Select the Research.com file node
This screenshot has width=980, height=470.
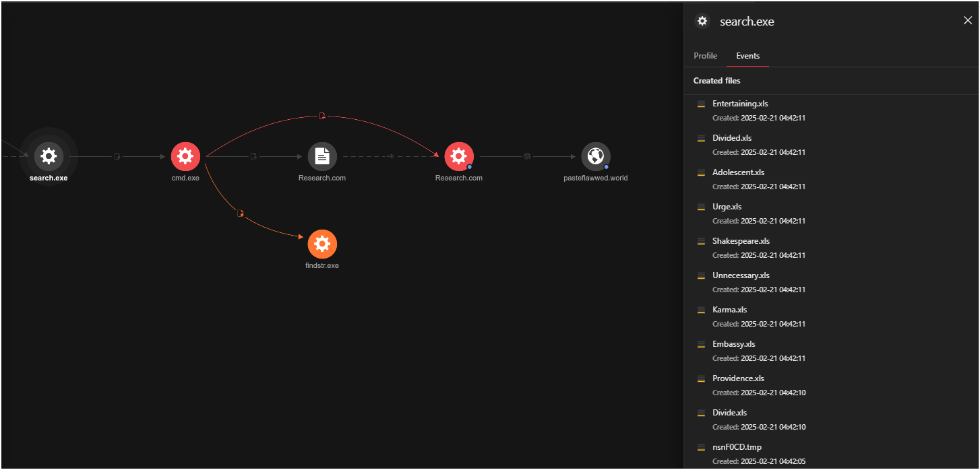coord(322,156)
